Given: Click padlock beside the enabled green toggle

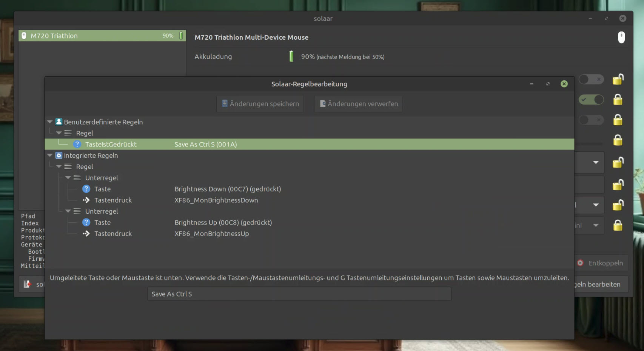Looking at the screenshot, I should click(618, 100).
